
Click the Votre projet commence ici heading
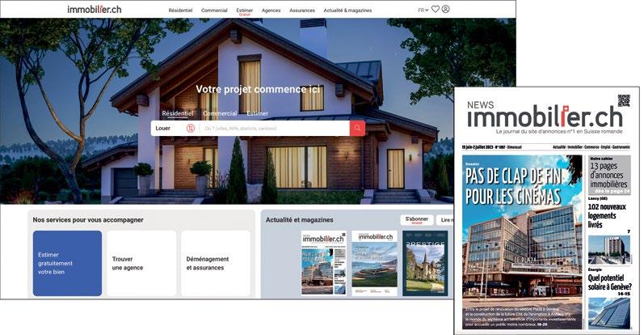(x=258, y=89)
